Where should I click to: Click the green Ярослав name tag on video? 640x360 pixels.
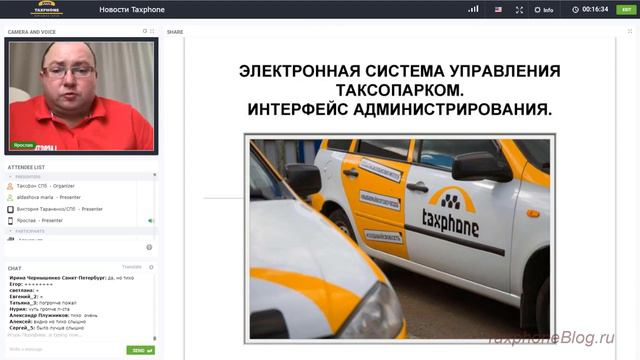[23, 145]
